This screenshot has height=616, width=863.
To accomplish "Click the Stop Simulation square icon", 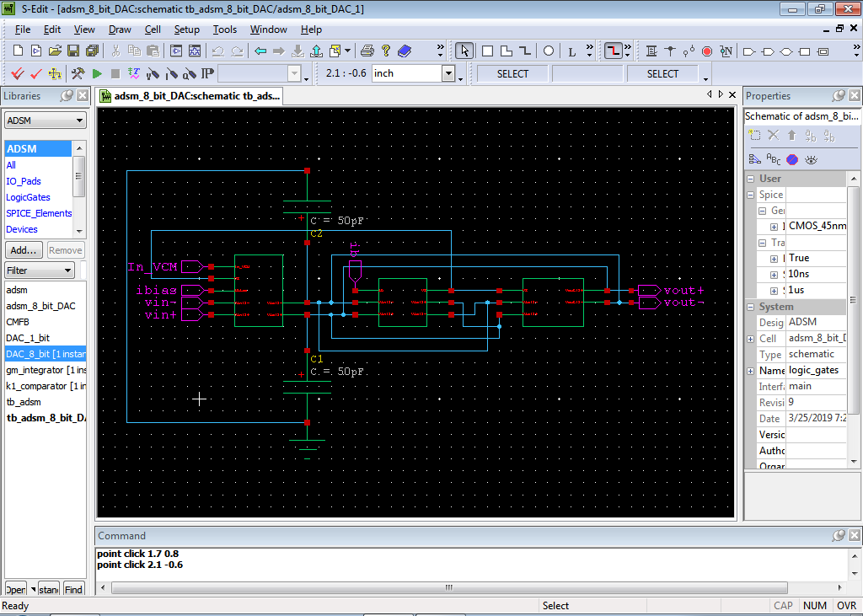I will click(x=115, y=73).
